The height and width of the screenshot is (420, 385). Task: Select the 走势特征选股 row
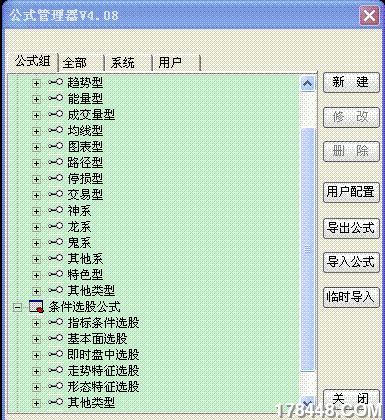point(103,371)
